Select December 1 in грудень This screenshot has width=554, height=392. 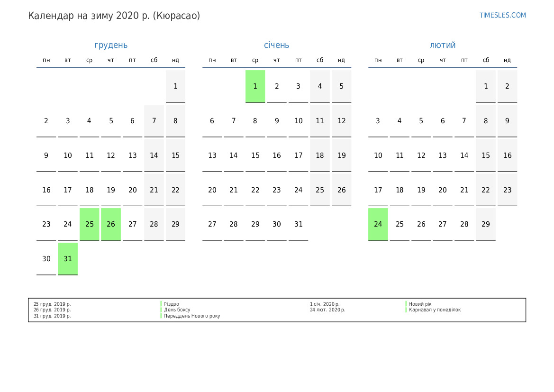click(x=176, y=86)
